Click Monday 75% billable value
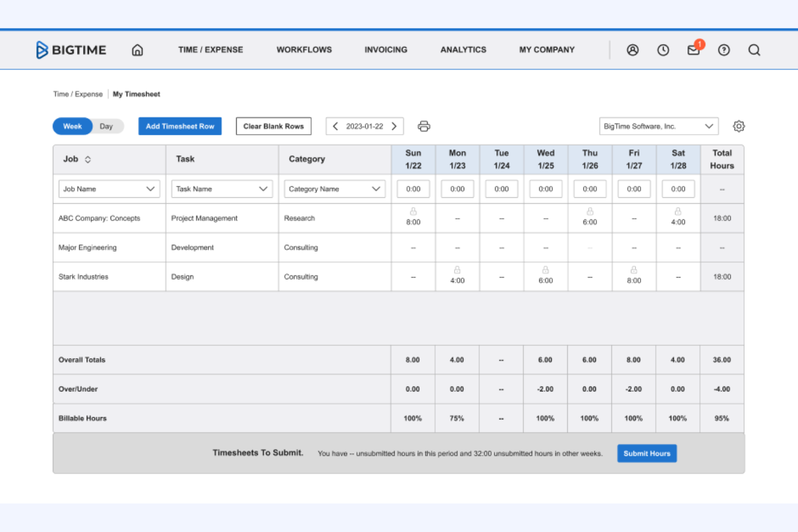 (x=457, y=418)
